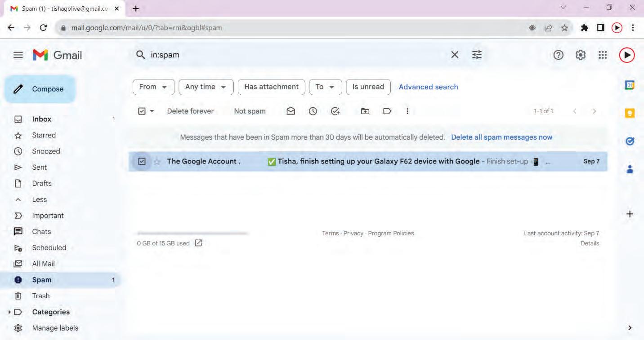Click Delete all spam messages now

click(501, 137)
